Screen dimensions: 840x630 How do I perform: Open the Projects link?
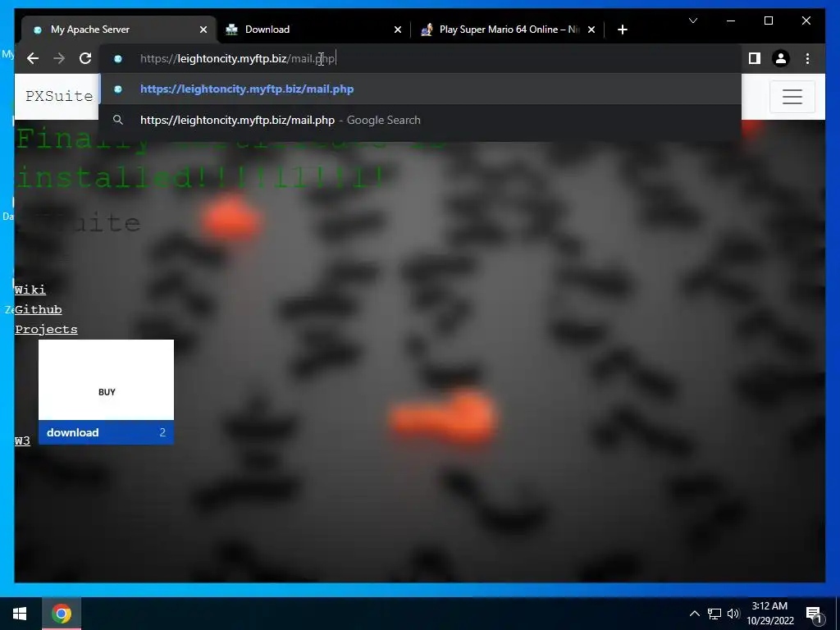coord(46,330)
